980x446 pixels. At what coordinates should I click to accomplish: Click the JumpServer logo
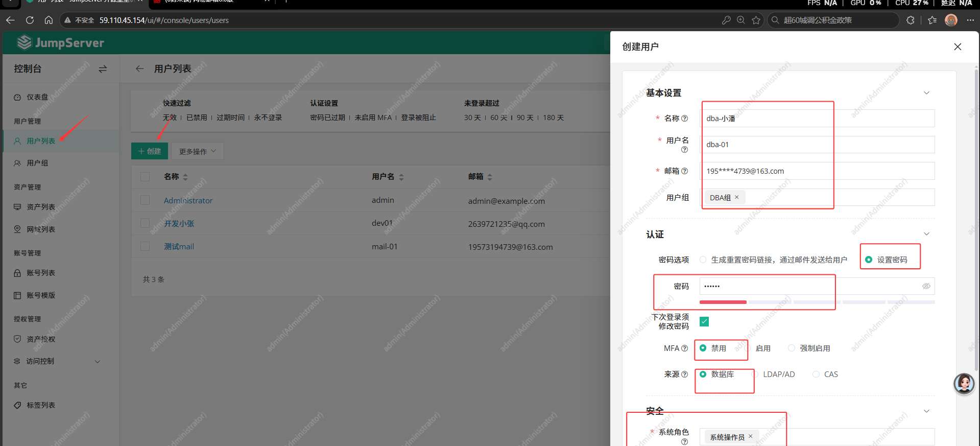tap(61, 42)
